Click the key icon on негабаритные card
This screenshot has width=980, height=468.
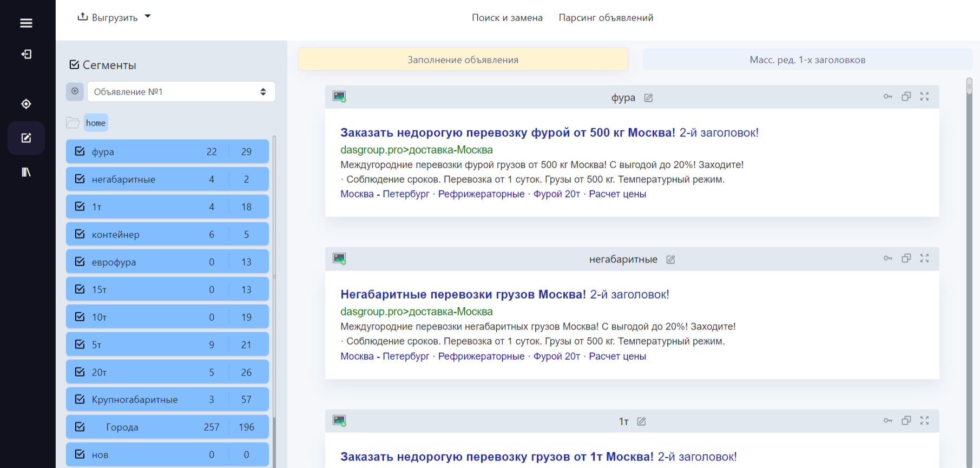click(x=888, y=258)
